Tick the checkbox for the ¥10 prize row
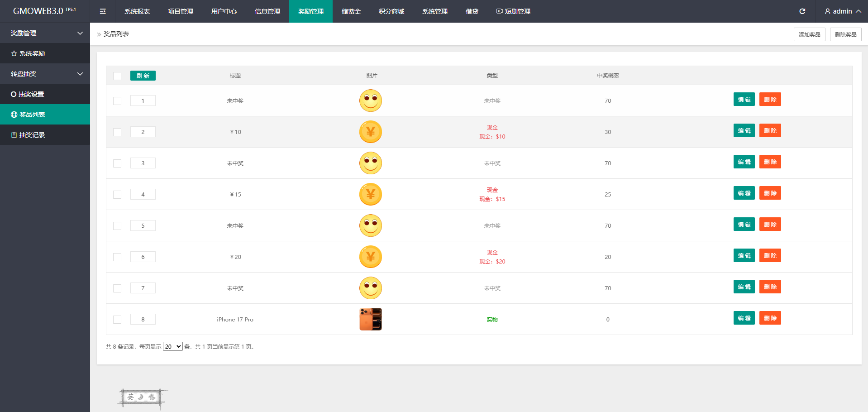The height and width of the screenshot is (412, 868). [x=117, y=132]
